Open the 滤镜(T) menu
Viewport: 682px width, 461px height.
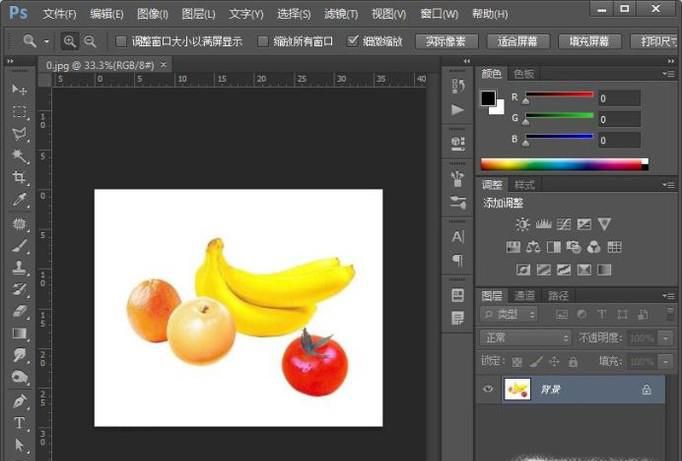point(341,14)
